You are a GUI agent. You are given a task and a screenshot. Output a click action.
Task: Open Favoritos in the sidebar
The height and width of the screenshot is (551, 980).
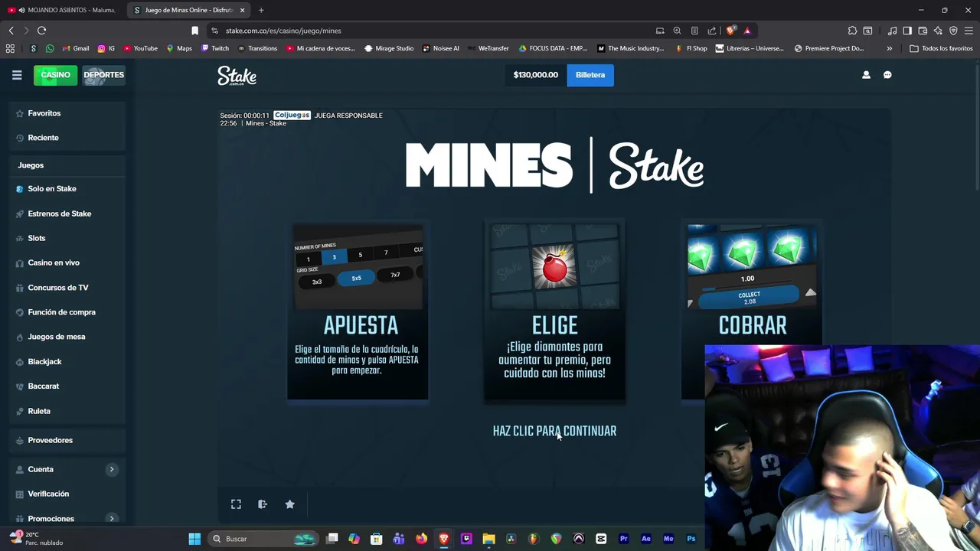44,113
